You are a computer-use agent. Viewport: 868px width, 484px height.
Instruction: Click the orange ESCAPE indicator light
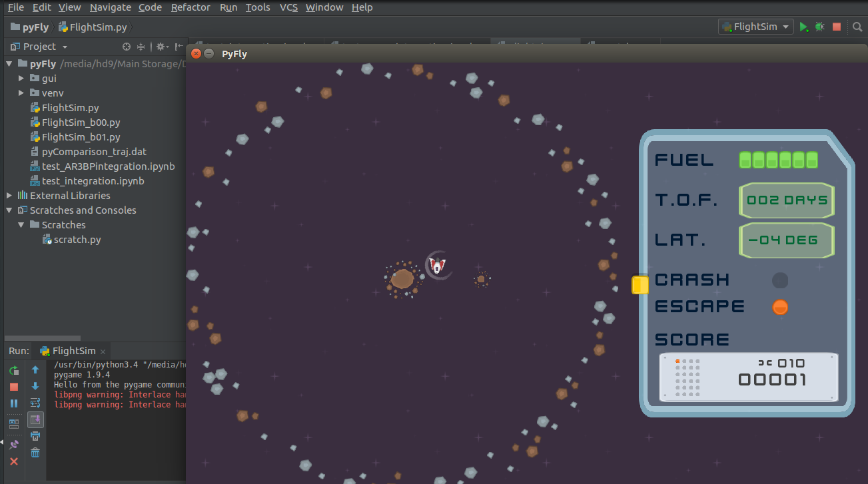pos(780,307)
